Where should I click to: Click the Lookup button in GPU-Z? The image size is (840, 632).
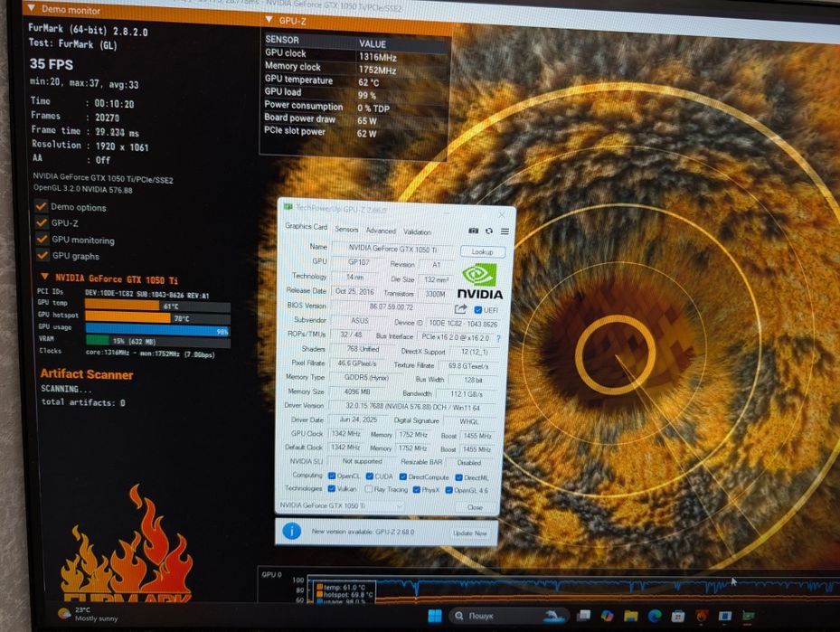click(x=482, y=251)
